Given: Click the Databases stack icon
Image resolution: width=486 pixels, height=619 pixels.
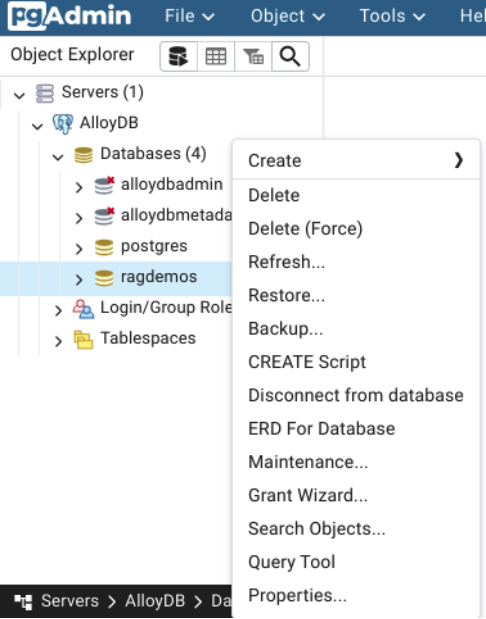Looking at the screenshot, I should point(84,155).
